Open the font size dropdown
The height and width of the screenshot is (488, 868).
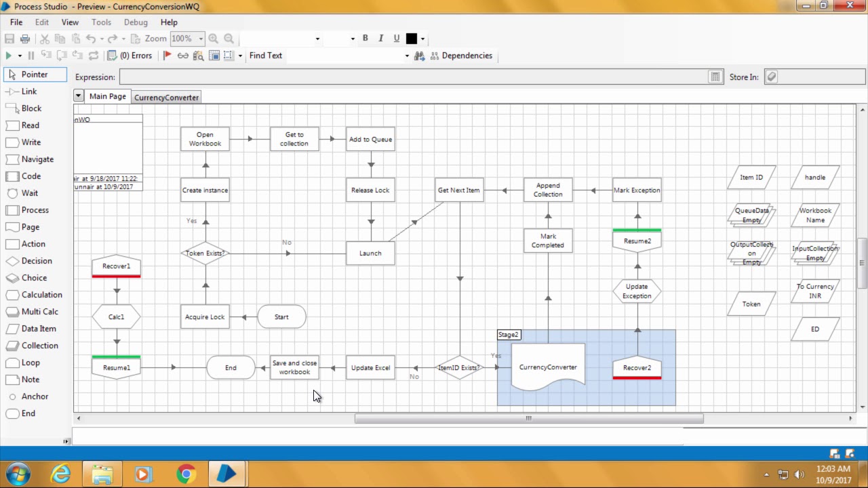tap(353, 39)
